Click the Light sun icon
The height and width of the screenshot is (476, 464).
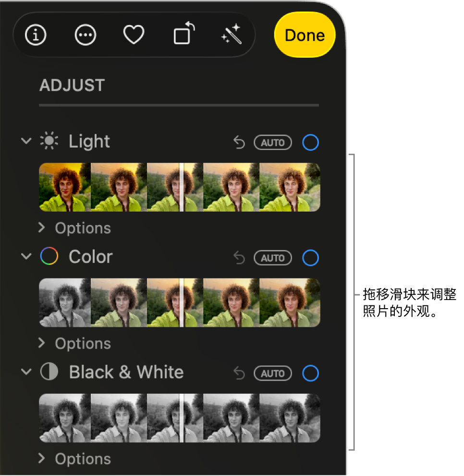[49, 140]
